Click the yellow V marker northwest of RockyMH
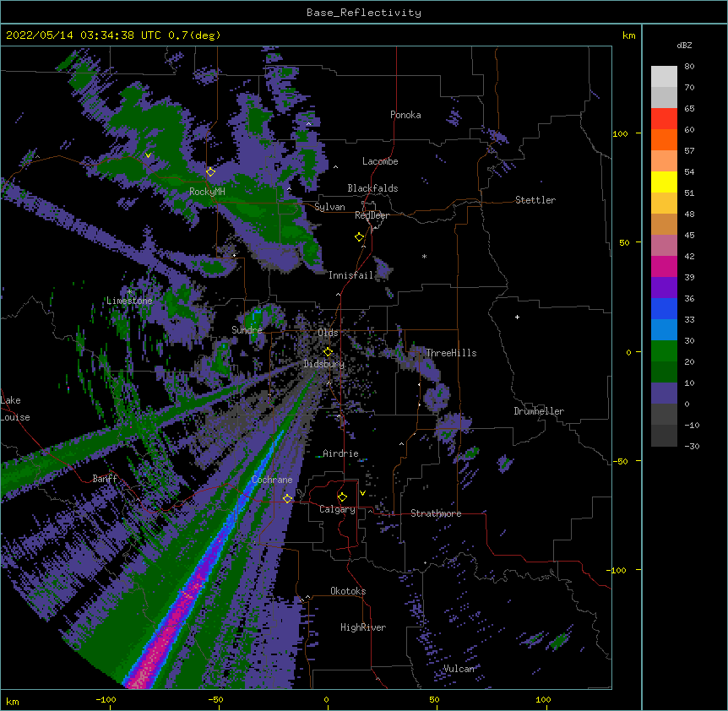Screen dimensions: 728x711 tap(148, 155)
